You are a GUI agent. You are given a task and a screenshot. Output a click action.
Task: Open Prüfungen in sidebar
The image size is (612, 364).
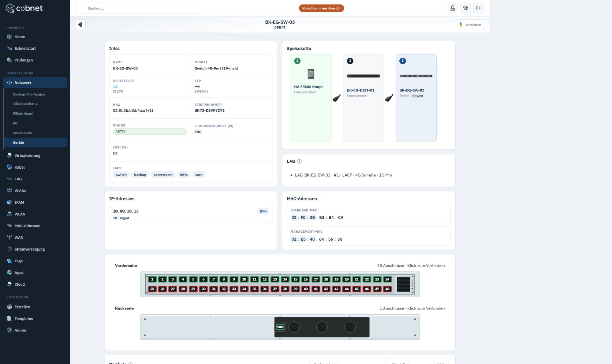tap(35, 60)
